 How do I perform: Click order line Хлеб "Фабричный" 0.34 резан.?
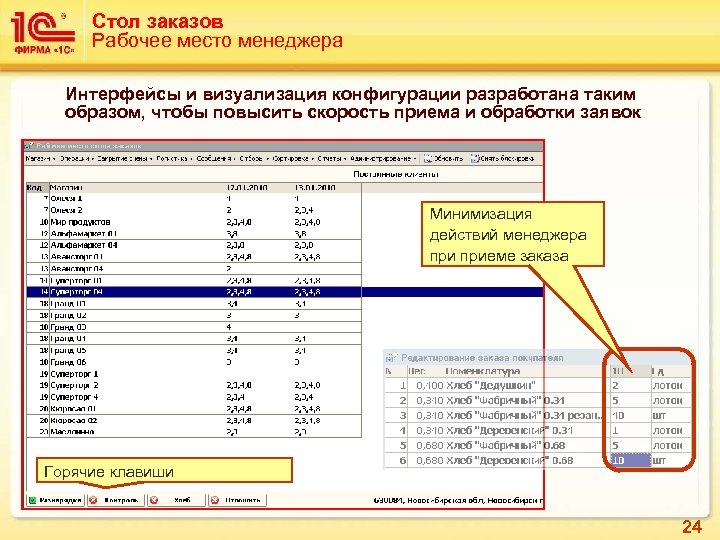click(x=523, y=416)
